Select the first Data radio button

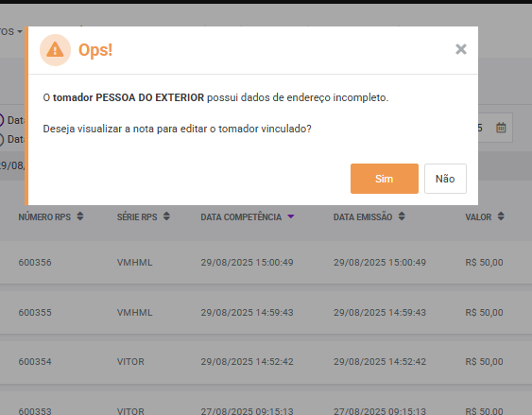(1, 120)
